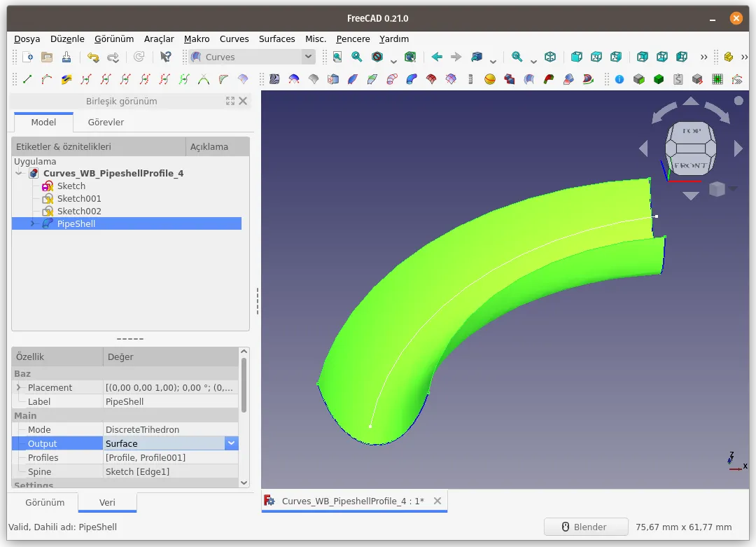Click the property panel vertical scrollbar
Viewport: 756px width, 547px height.
click(244, 385)
